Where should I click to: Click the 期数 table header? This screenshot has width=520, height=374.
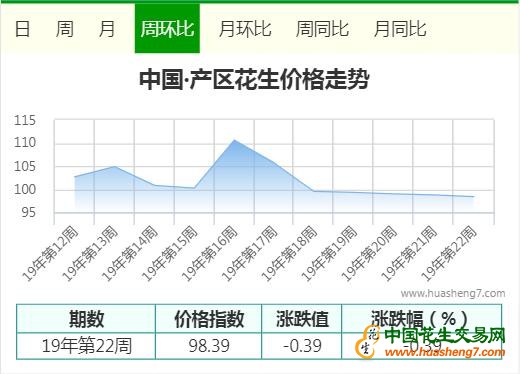pos(86,319)
